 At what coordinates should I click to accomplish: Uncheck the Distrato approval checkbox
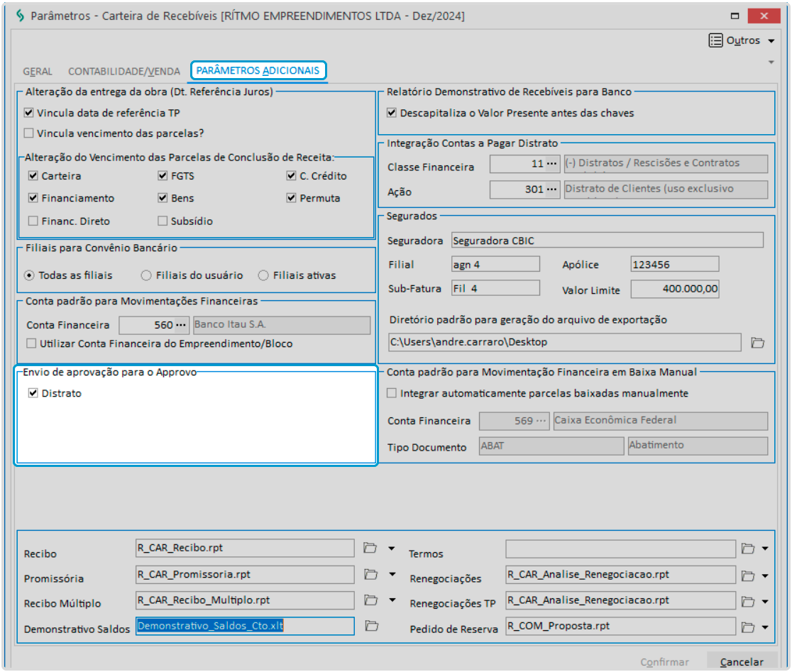click(x=33, y=393)
